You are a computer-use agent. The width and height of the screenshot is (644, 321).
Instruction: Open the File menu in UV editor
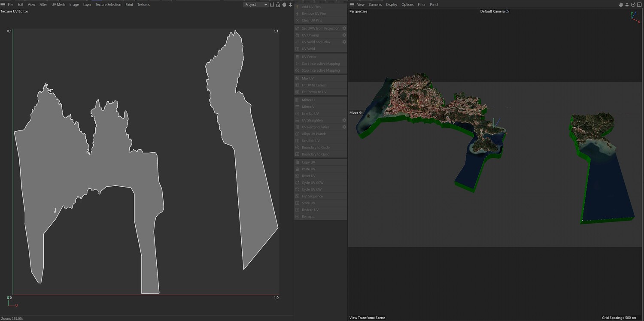tap(10, 5)
